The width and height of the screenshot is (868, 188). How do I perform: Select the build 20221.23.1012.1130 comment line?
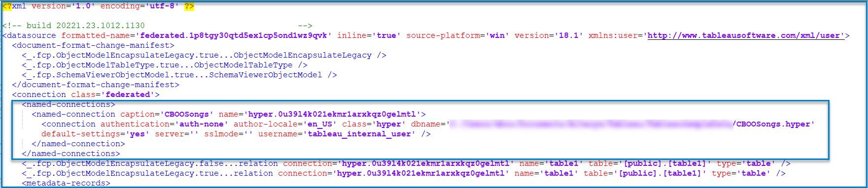click(x=157, y=26)
